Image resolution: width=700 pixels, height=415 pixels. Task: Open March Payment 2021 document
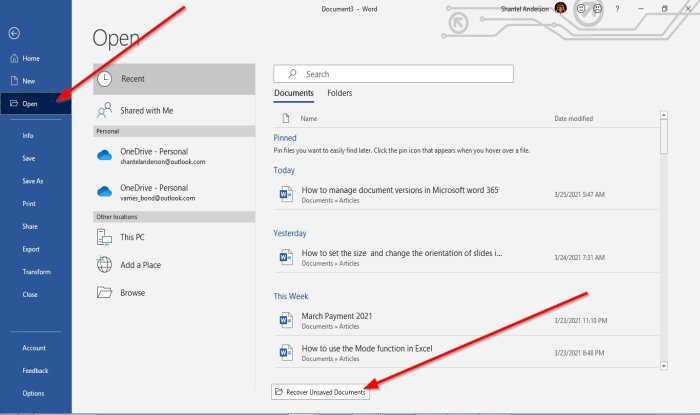(336, 315)
